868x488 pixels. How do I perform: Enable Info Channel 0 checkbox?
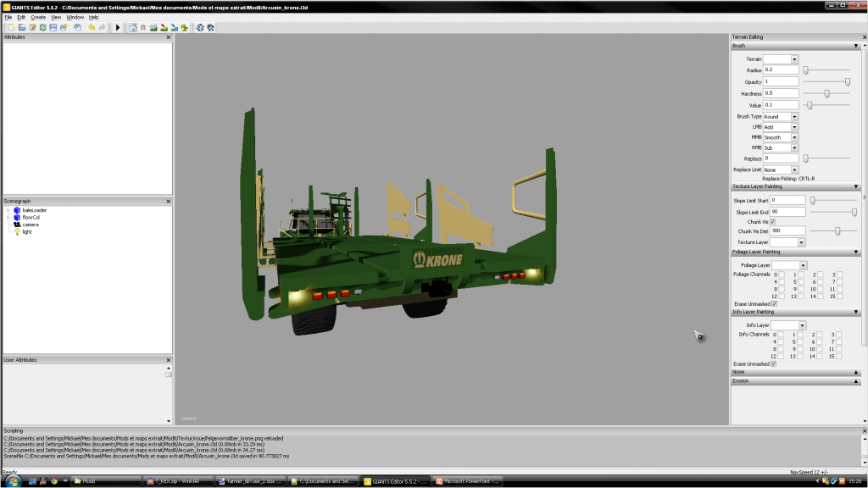point(781,335)
